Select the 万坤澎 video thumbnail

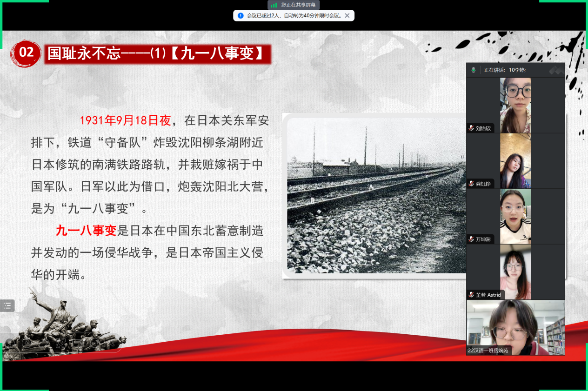(515, 216)
